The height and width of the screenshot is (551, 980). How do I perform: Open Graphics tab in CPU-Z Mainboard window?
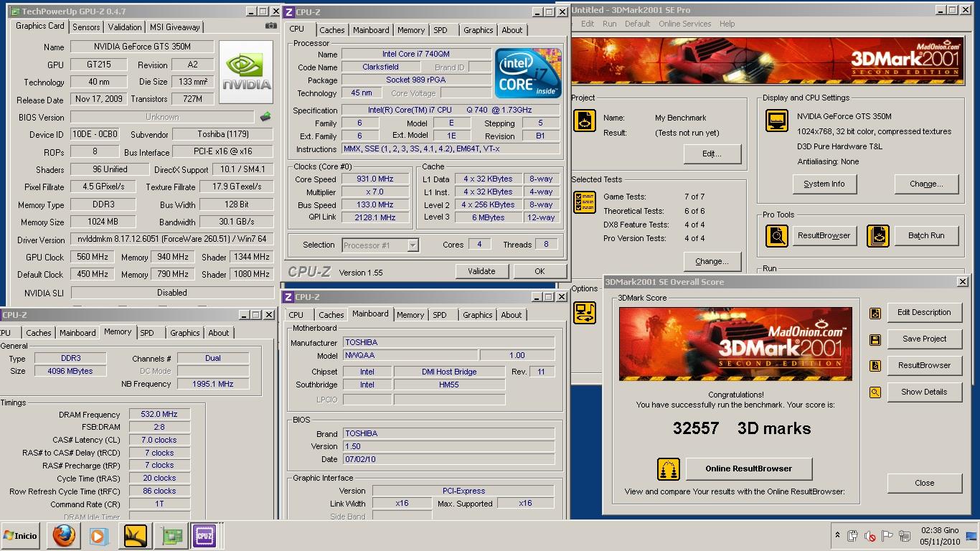478,315
